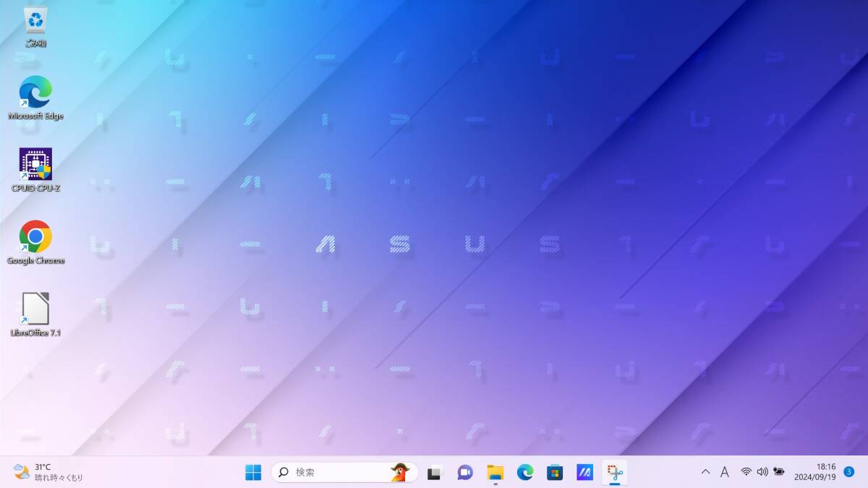Launch Microsoft Edge from the taskbar

point(525,473)
